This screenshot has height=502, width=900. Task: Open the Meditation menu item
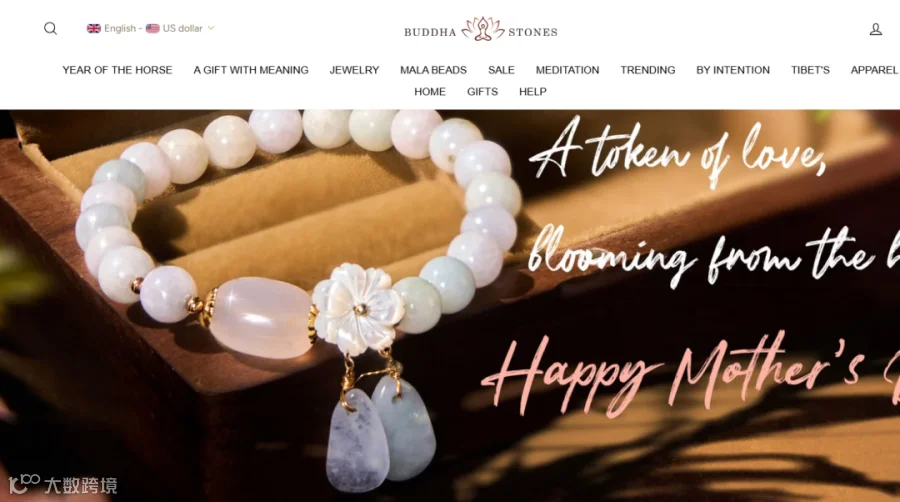[x=567, y=70]
